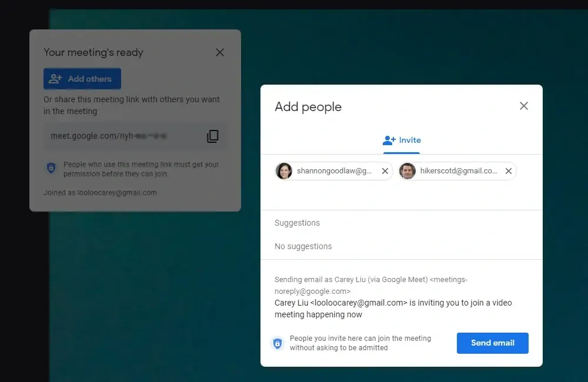Click 'Joined as looloocarey@gmail.com' text
Screen dimensions: 588x382
point(100,193)
